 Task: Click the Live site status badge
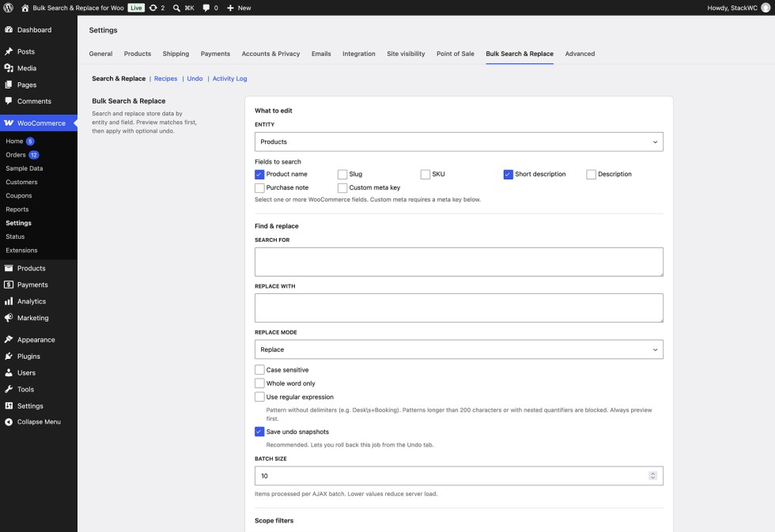pyautogui.click(x=136, y=8)
